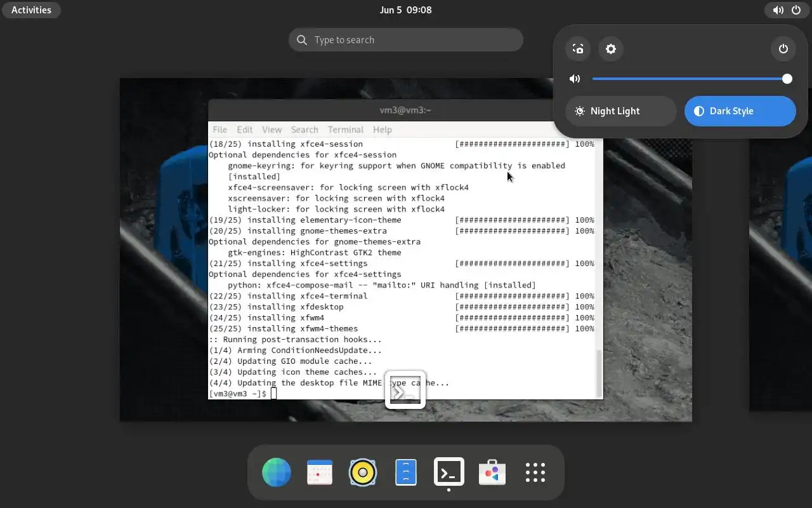This screenshot has height=508, width=812.
Task: Take a screenshot from quick settings
Action: point(578,49)
